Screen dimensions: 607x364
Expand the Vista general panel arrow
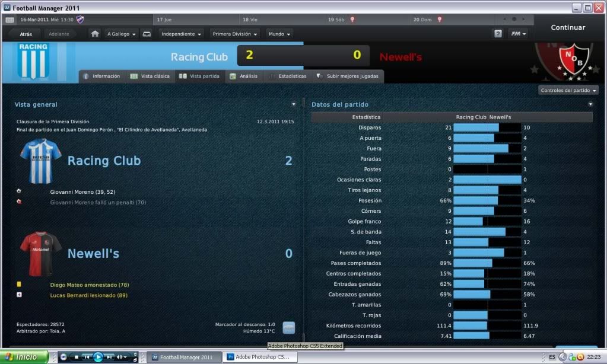[x=294, y=104]
